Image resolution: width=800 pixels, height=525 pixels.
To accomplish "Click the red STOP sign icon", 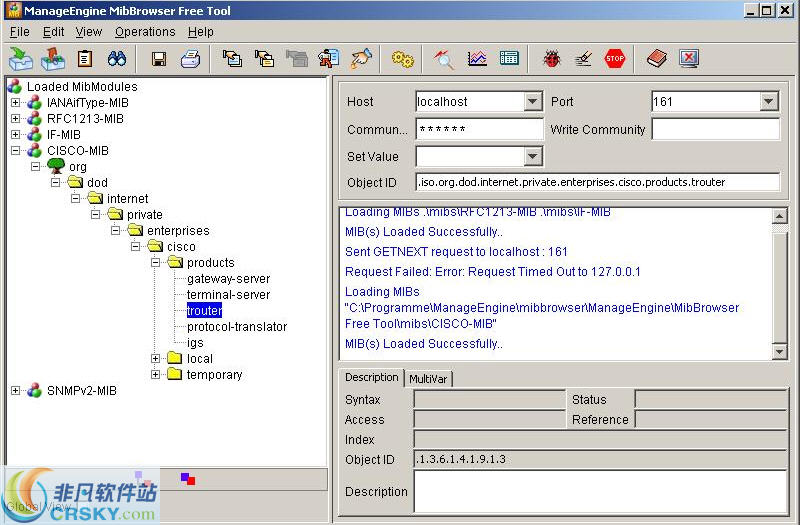I will click(615, 59).
